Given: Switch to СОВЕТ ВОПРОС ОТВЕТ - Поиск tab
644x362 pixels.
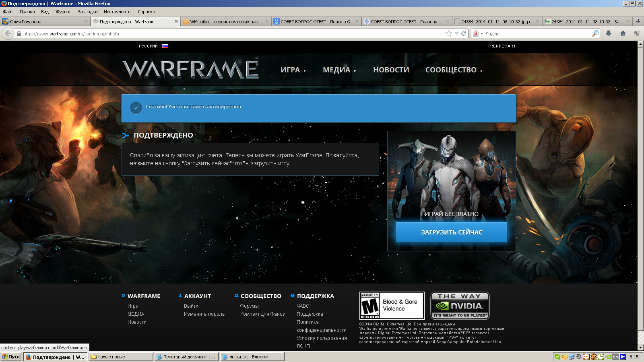Looking at the screenshot, I should tap(316, 22).
